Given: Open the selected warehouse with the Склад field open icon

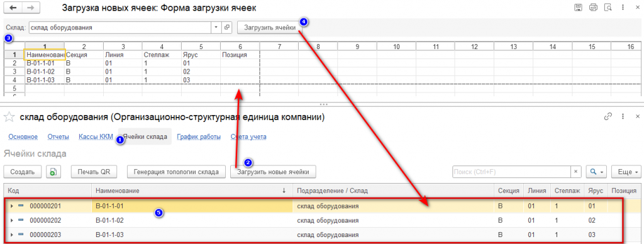Looking at the screenshot, I should pyautogui.click(x=226, y=28).
